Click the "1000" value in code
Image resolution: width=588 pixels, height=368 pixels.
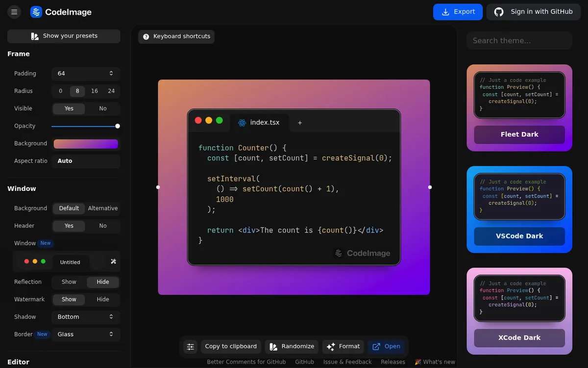click(225, 199)
